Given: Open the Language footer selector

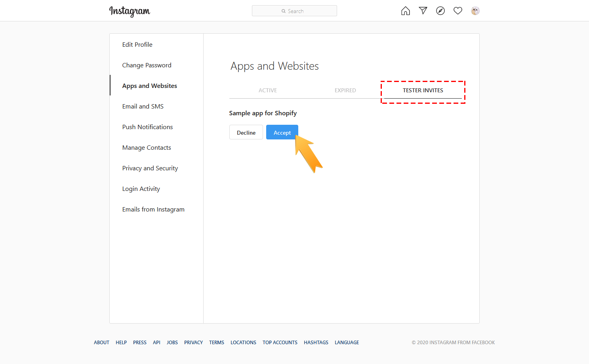Looking at the screenshot, I should coord(347,343).
